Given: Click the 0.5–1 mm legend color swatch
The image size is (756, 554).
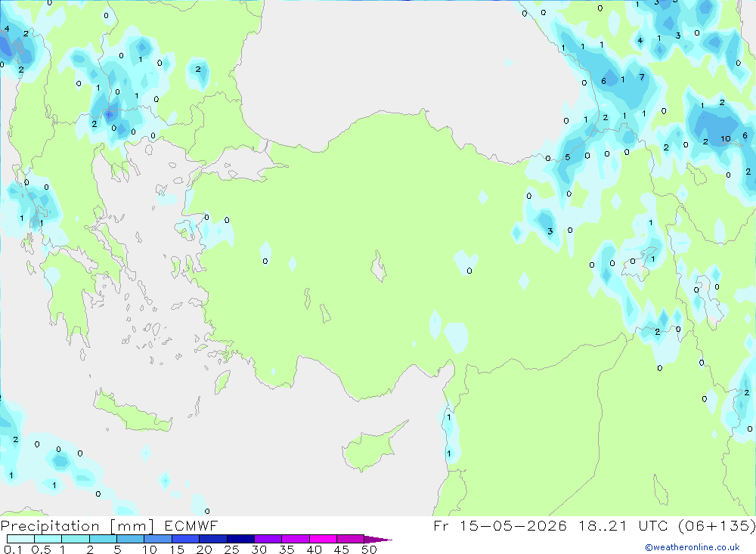Looking at the screenshot, I should click(x=48, y=539).
